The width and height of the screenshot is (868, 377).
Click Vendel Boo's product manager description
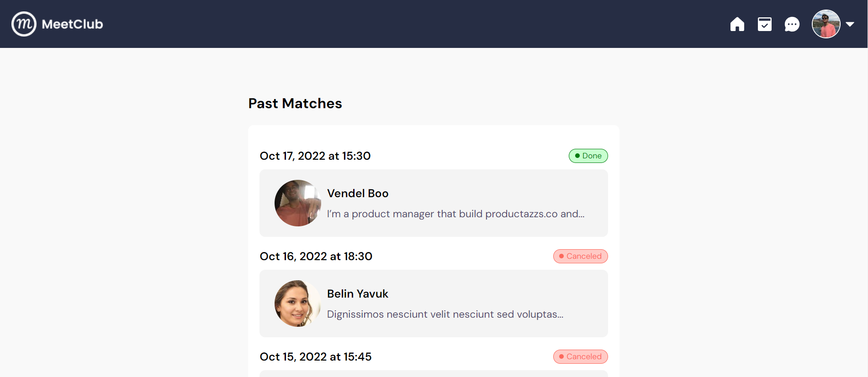(x=456, y=214)
